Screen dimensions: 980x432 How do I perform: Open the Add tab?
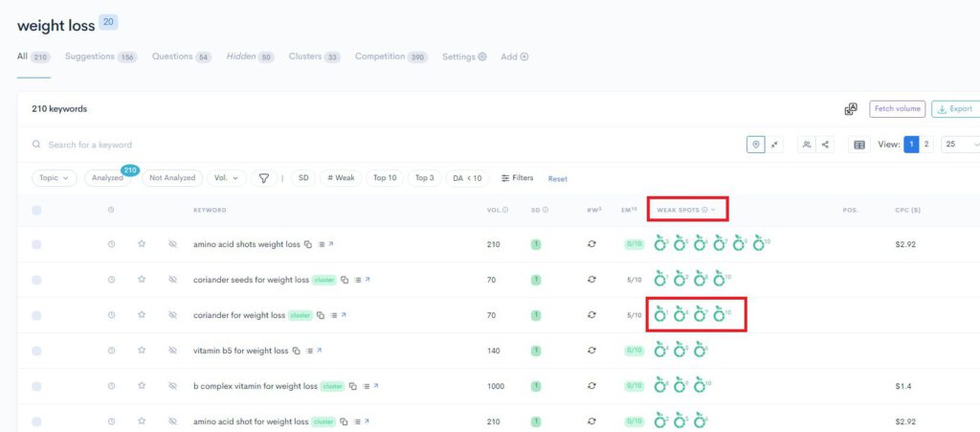(x=514, y=57)
